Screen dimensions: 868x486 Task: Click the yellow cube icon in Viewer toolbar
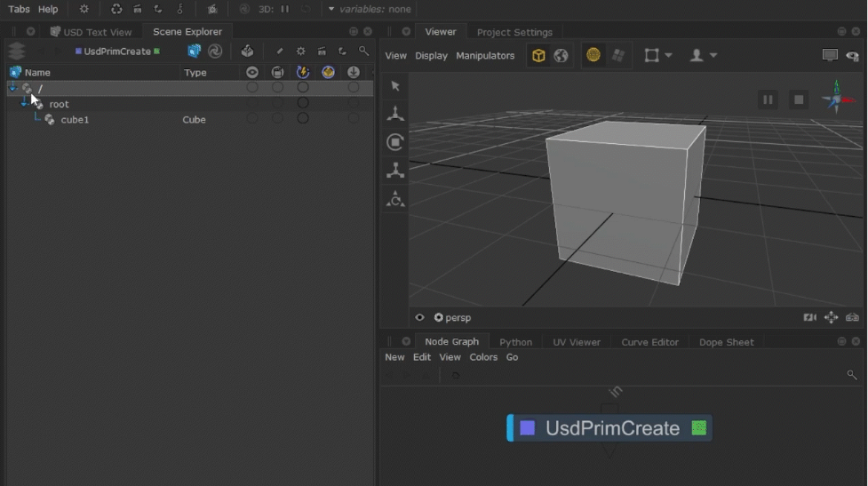[x=538, y=55]
